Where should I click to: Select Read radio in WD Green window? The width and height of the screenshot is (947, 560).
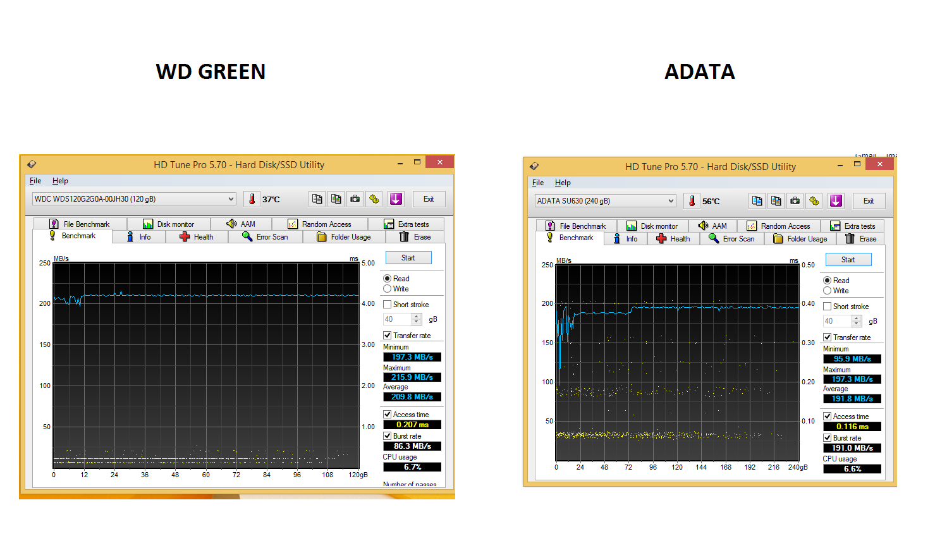387,279
